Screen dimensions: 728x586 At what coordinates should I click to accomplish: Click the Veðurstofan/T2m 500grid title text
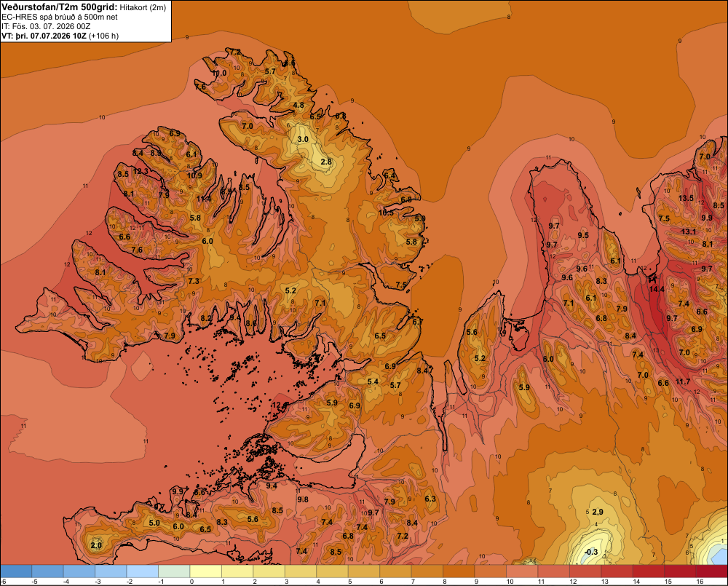[60, 7]
